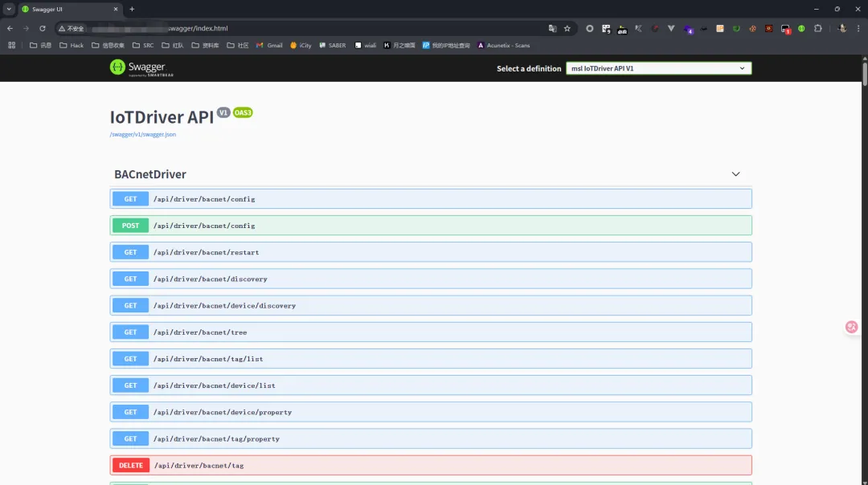Viewport: 868px width, 485px height.
Task: Click the address bar URL field
Action: pos(310,29)
